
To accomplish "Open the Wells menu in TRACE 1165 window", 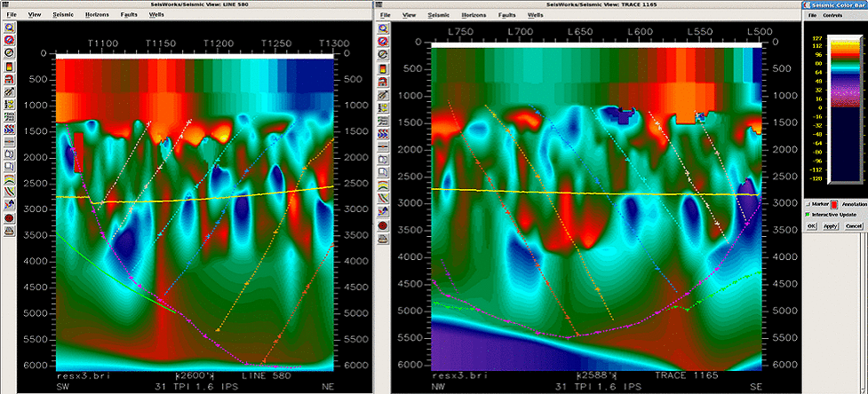I will pos(537,15).
